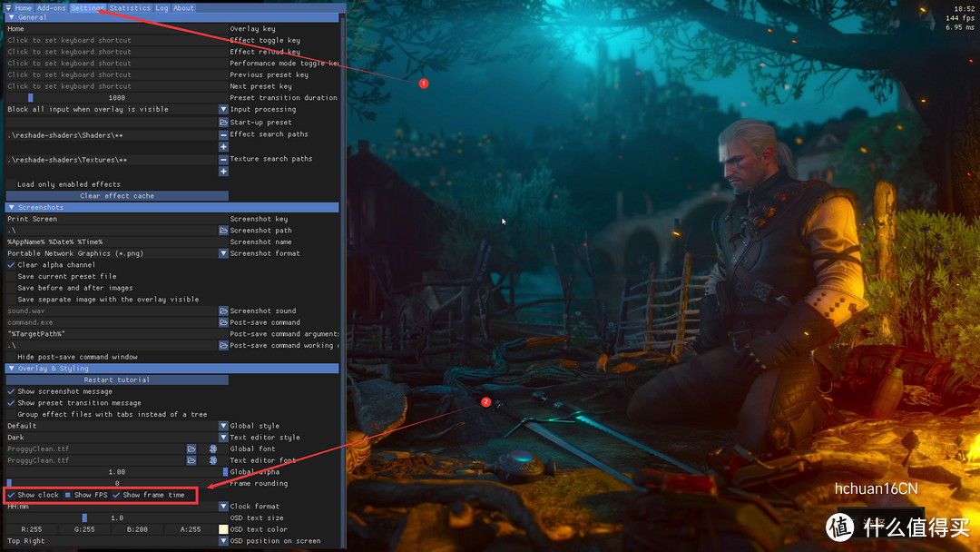
Task: Browse for a screenshot sound file
Action: tap(223, 310)
